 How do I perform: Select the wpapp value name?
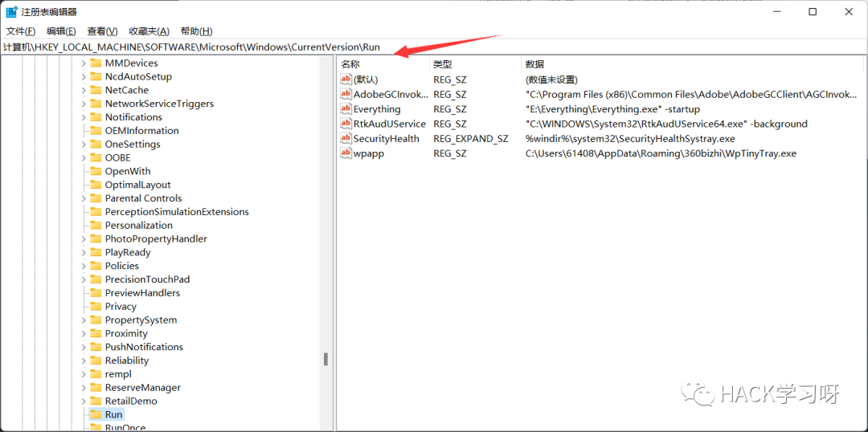(369, 153)
